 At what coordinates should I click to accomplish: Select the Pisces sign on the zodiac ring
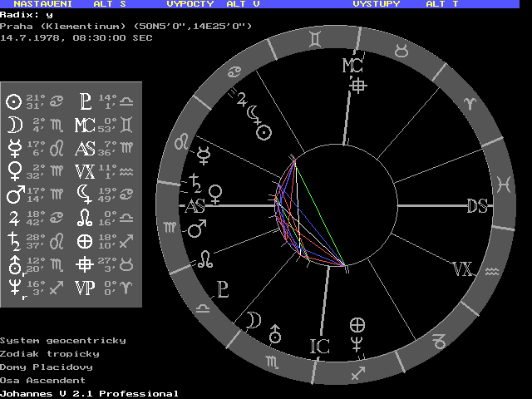pos(503,181)
